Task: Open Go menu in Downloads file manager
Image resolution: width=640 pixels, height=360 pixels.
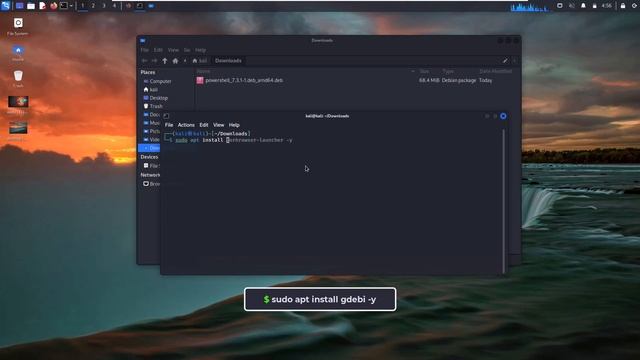Action: pos(187,50)
